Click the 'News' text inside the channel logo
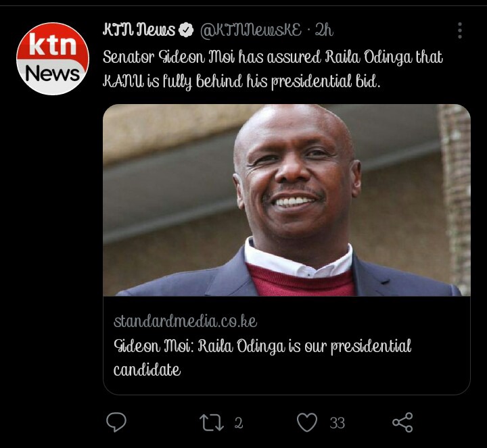 (x=53, y=74)
